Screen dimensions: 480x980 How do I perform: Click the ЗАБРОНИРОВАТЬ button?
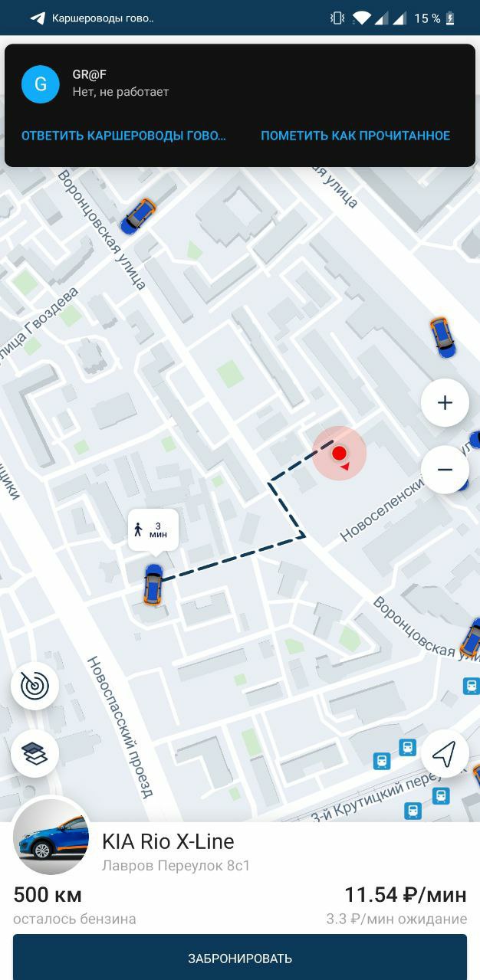[x=240, y=958]
